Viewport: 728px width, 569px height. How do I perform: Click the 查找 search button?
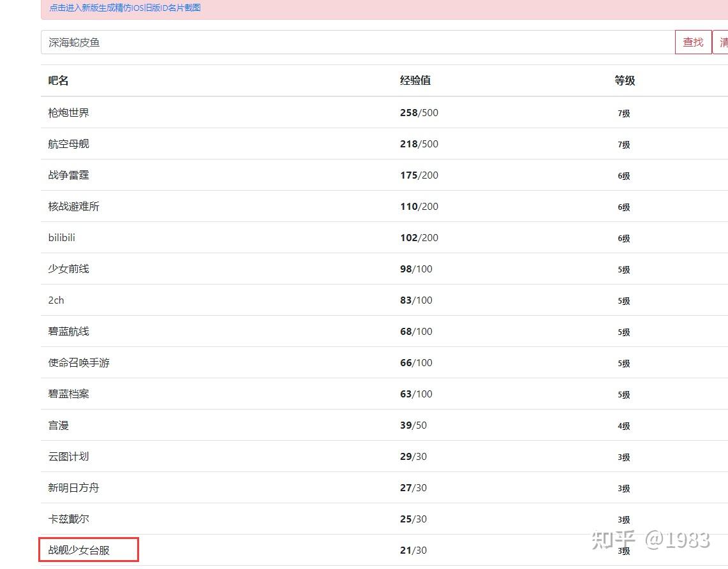(693, 42)
